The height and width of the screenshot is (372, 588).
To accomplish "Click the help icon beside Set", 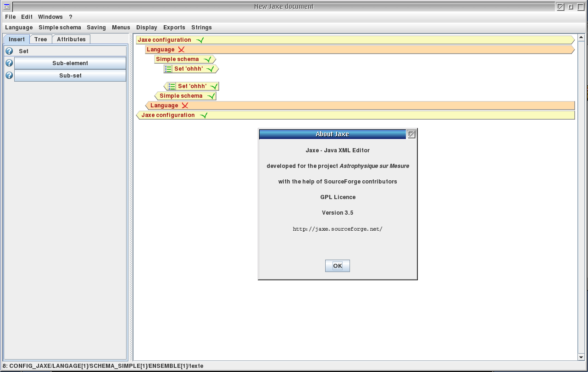I will click(x=9, y=51).
